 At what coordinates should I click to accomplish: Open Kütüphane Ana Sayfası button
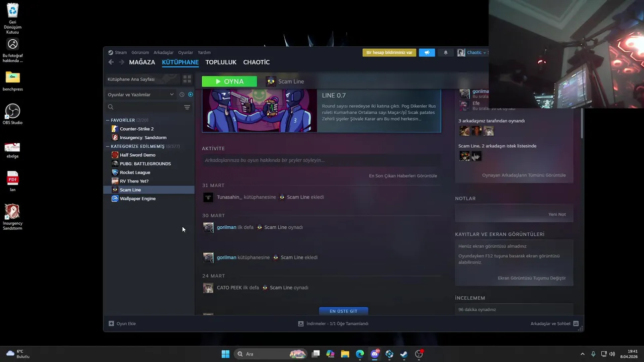pyautogui.click(x=143, y=79)
